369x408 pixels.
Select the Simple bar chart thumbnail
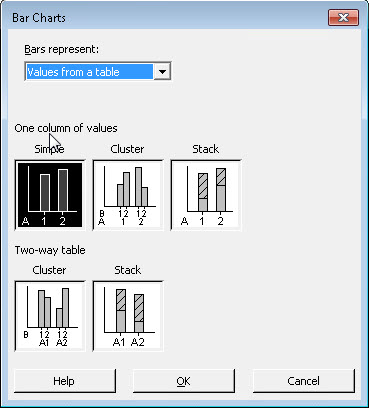tap(50, 195)
